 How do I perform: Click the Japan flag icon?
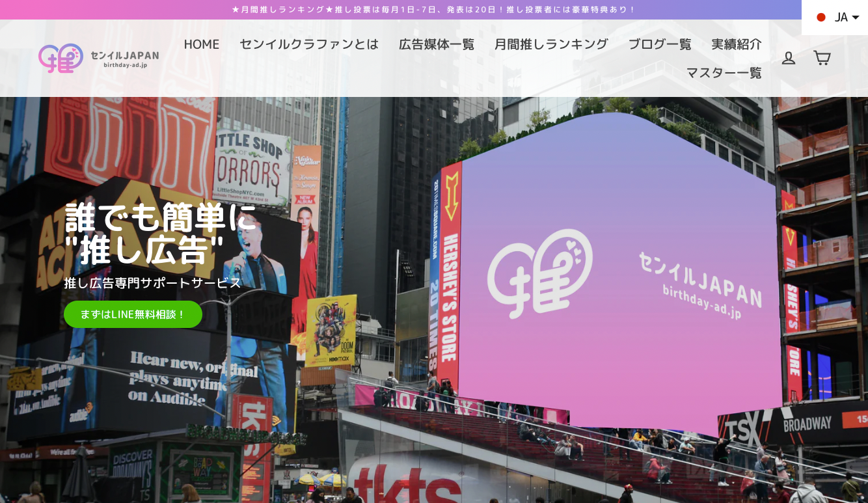point(821,18)
